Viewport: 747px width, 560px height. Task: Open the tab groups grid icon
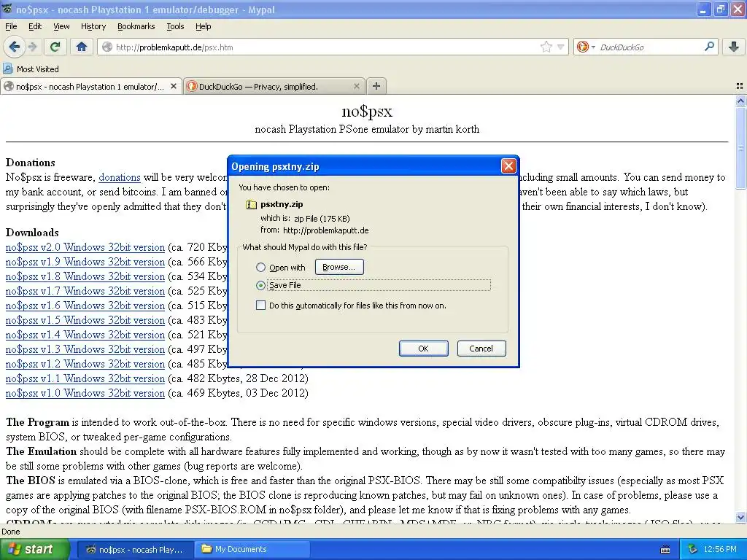[x=740, y=86]
